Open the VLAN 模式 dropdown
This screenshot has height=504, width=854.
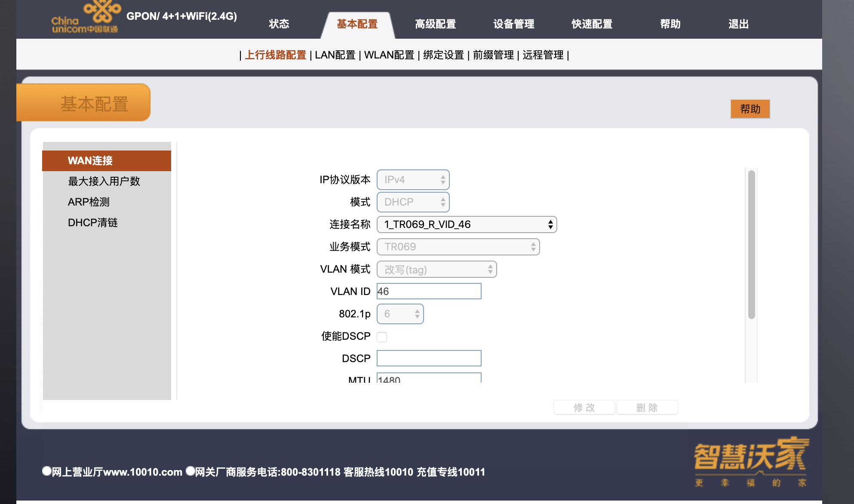pyautogui.click(x=437, y=269)
